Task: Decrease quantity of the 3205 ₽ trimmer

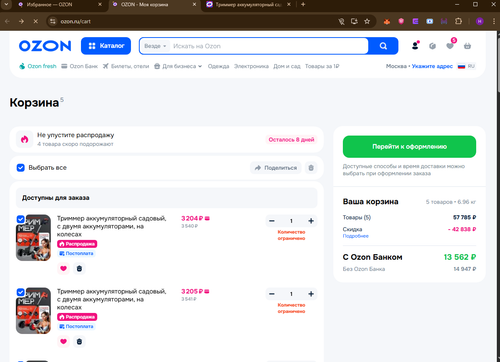Action: [272, 294]
